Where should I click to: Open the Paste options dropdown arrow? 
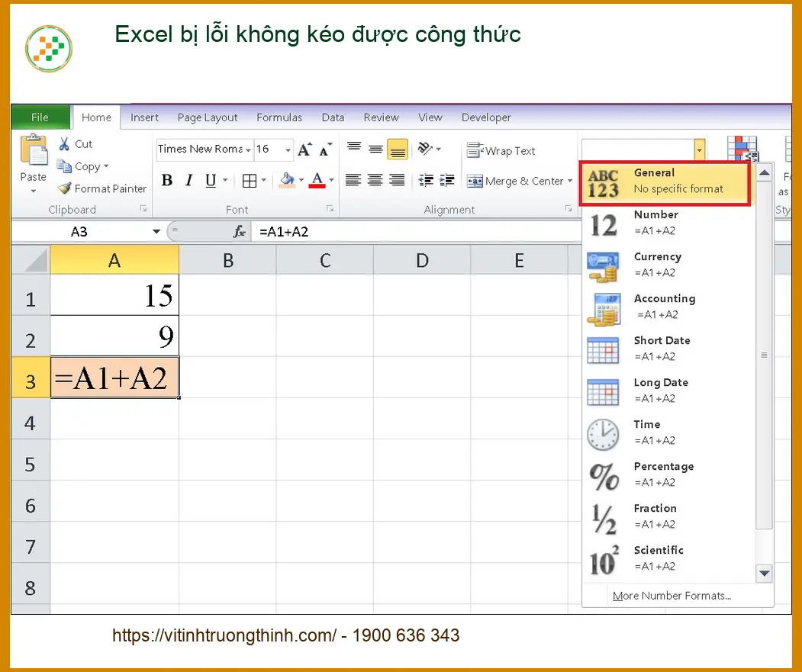point(34,191)
